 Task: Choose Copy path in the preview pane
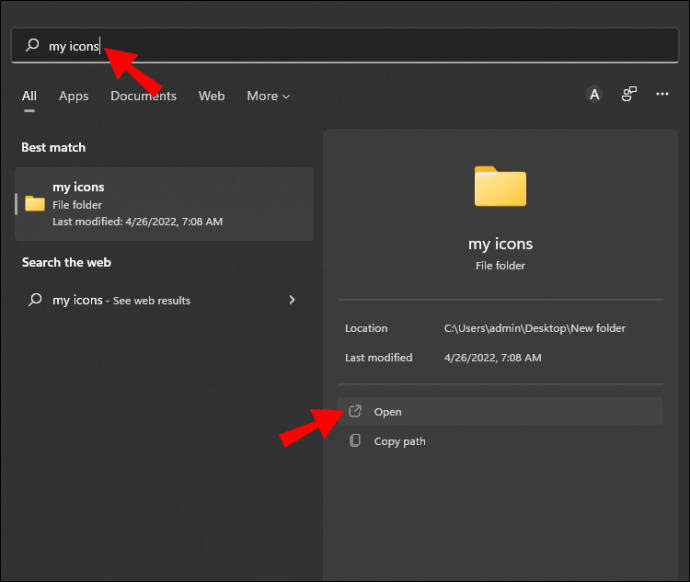pos(399,441)
